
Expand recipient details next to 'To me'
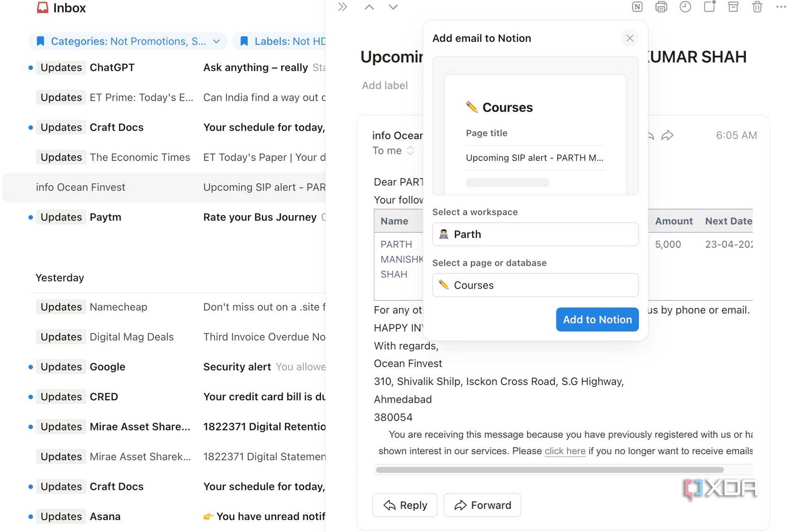(410, 150)
